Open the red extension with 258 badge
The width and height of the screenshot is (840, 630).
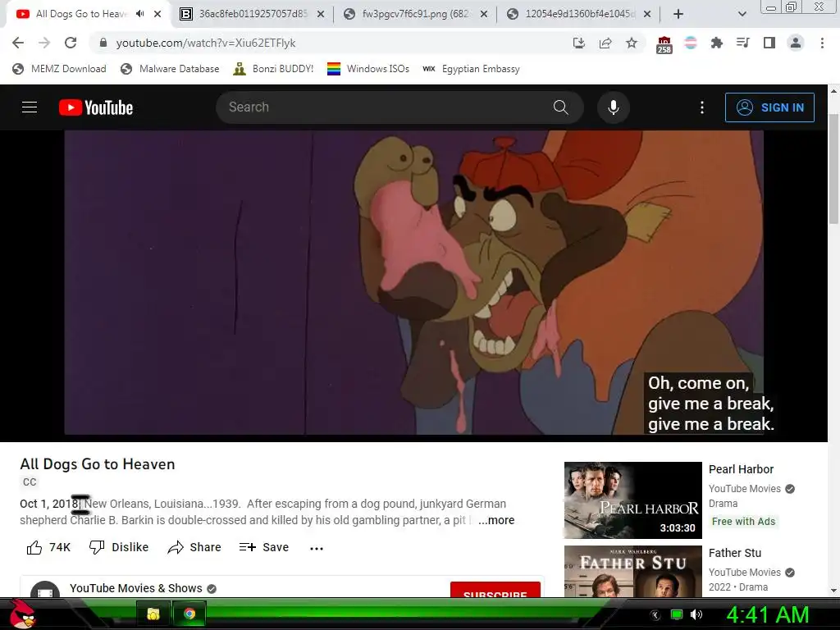[664, 44]
